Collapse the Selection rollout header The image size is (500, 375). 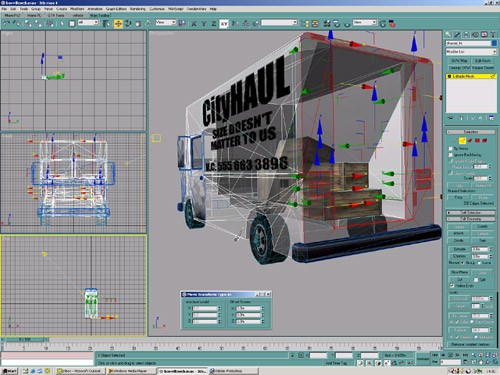[471, 132]
